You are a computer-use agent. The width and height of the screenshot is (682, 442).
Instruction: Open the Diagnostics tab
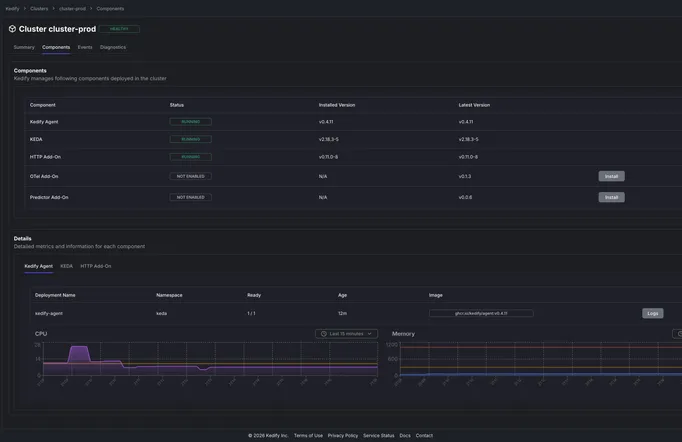113,47
